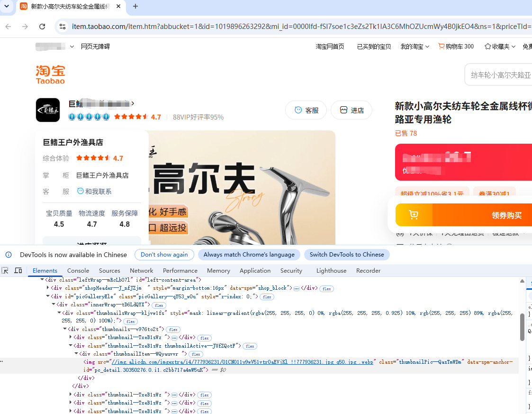Reload the Taobao page
Image resolution: width=532 pixels, height=414 pixels.
click(42, 27)
